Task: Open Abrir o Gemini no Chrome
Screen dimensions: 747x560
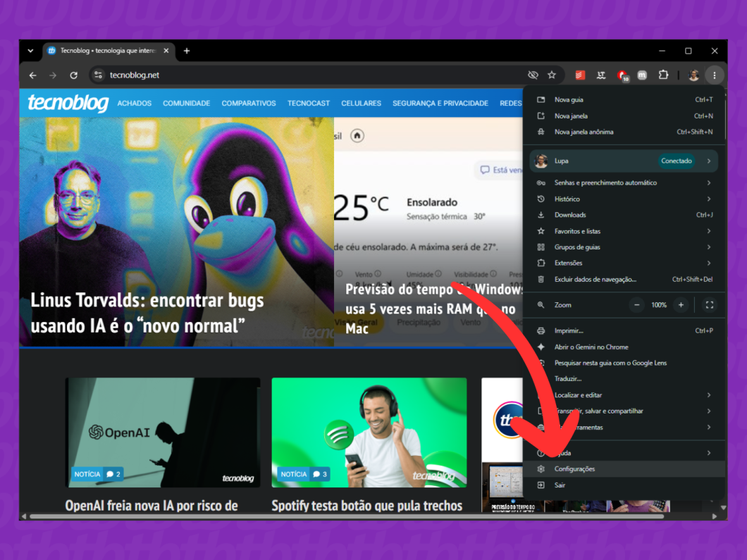Action: [624, 347]
